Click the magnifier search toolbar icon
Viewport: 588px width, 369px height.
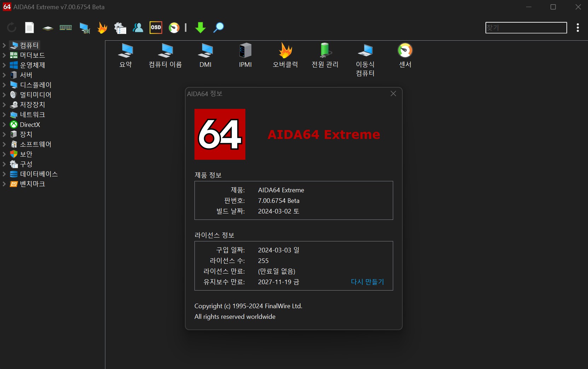coord(219,28)
